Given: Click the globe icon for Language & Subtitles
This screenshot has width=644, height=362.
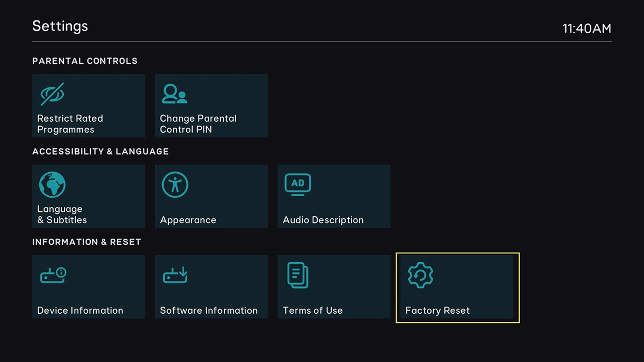Looking at the screenshot, I should click(x=52, y=185).
